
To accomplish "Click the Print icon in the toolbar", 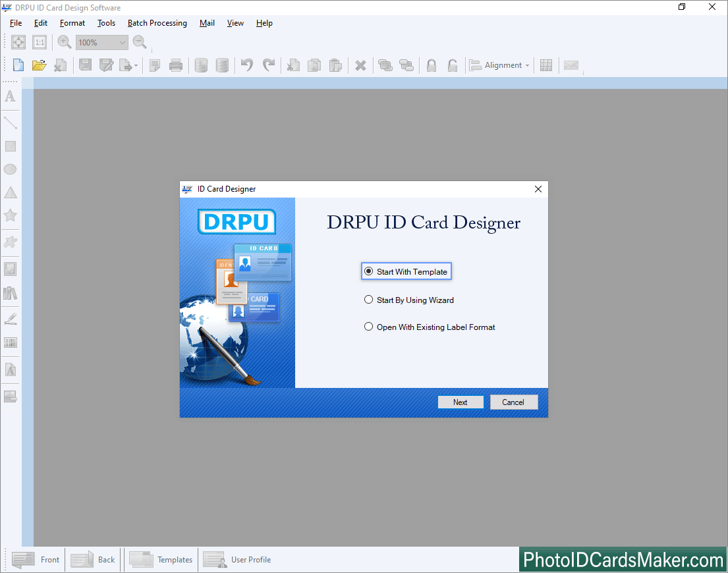I will (x=176, y=65).
